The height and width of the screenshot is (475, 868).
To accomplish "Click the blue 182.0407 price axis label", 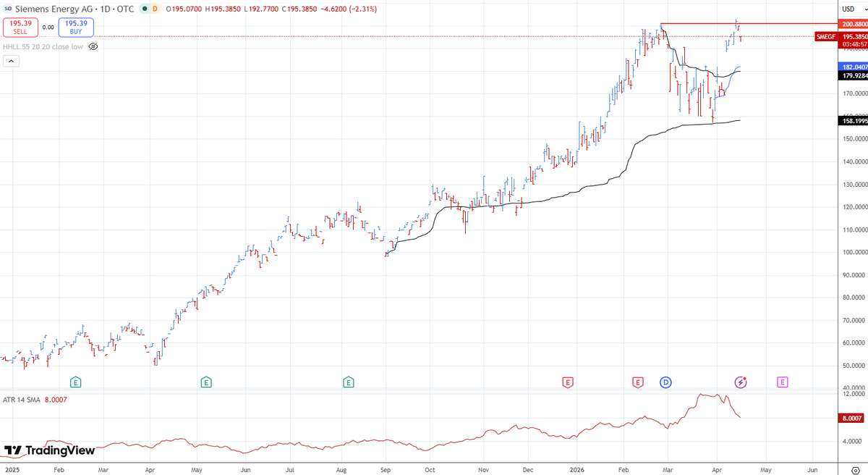I will pyautogui.click(x=854, y=67).
